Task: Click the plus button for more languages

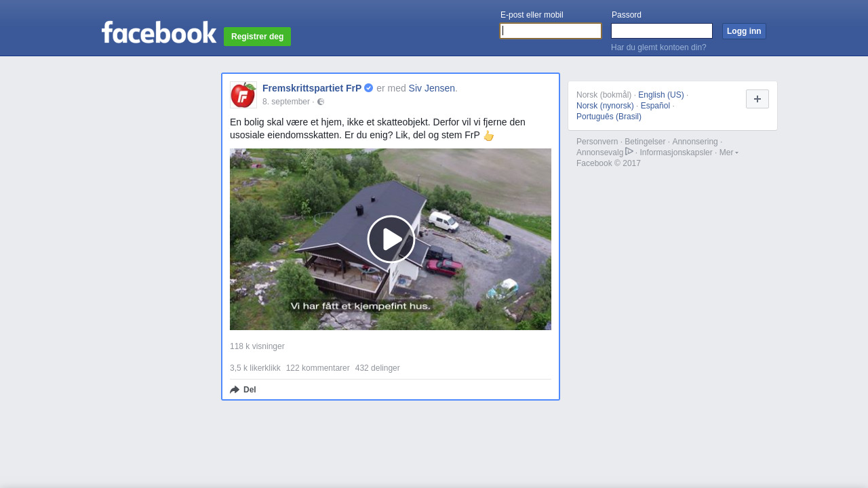Action: tap(757, 99)
